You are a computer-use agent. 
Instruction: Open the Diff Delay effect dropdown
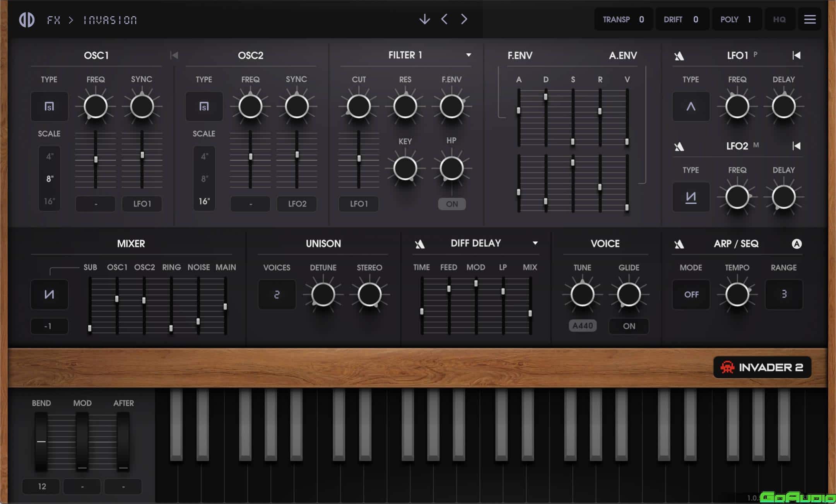click(x=535, y=243)
